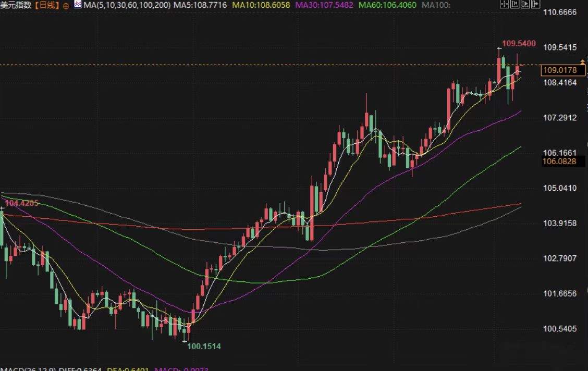Click the small orange arrow above price tag

click(582, 61)
